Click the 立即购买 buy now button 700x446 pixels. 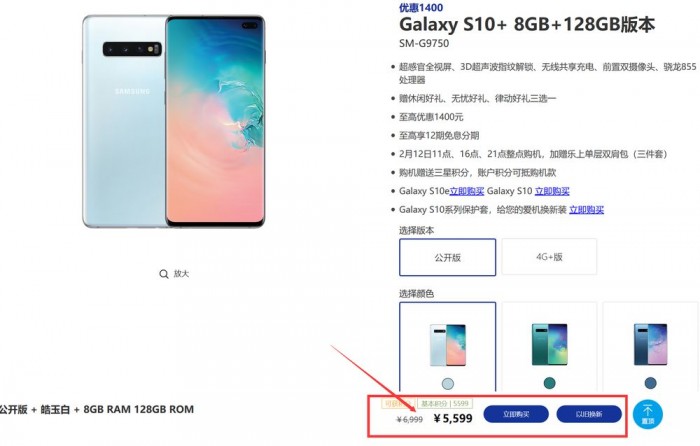516,414
